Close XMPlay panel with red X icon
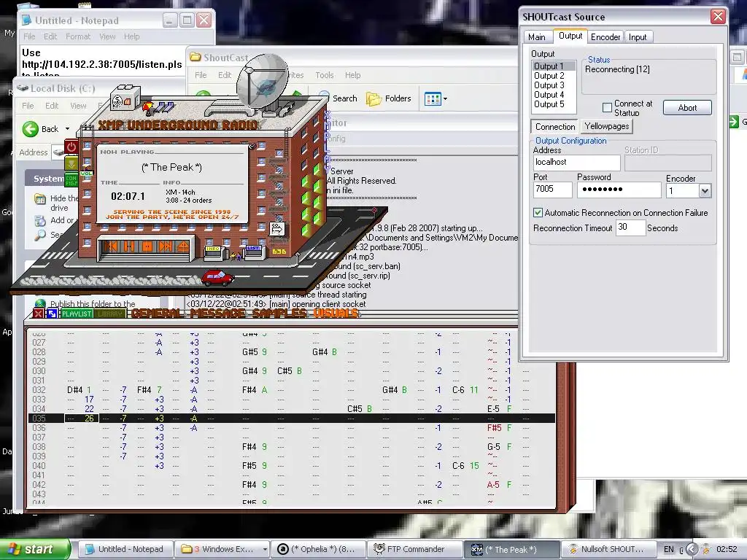Viewport: 747px width, 560px height. (x=39, y=314)
